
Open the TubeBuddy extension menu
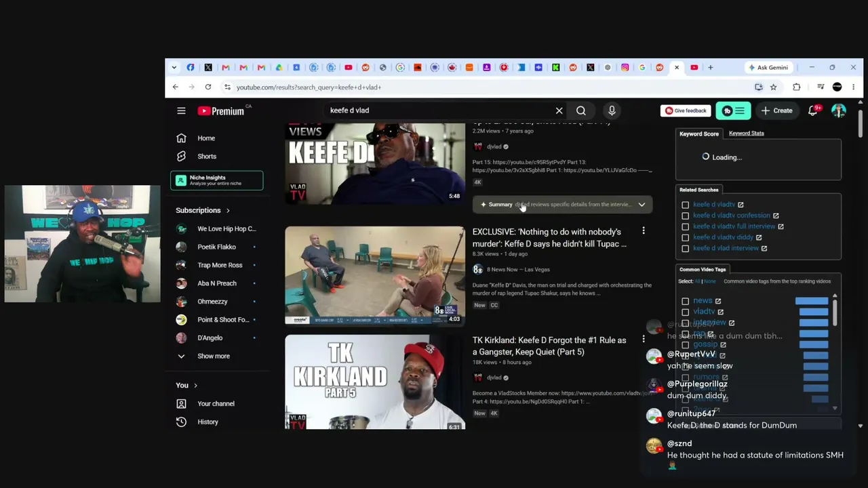tap(733, 110)
